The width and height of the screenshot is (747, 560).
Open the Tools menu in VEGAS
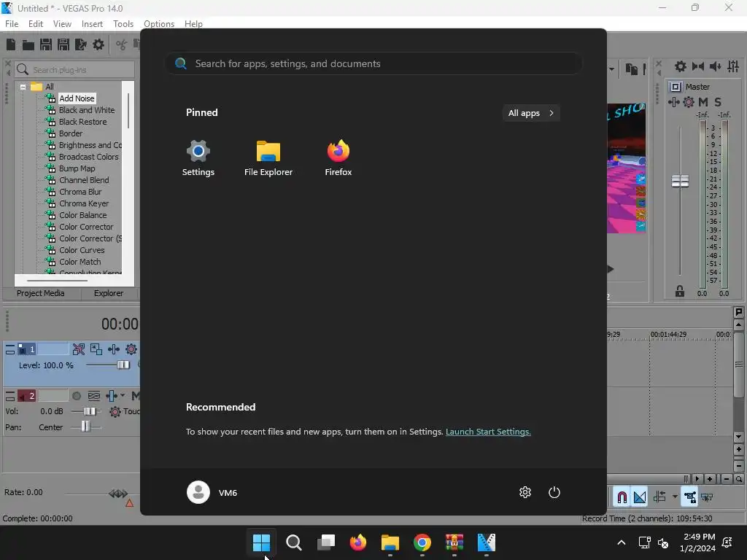[123, 24]
